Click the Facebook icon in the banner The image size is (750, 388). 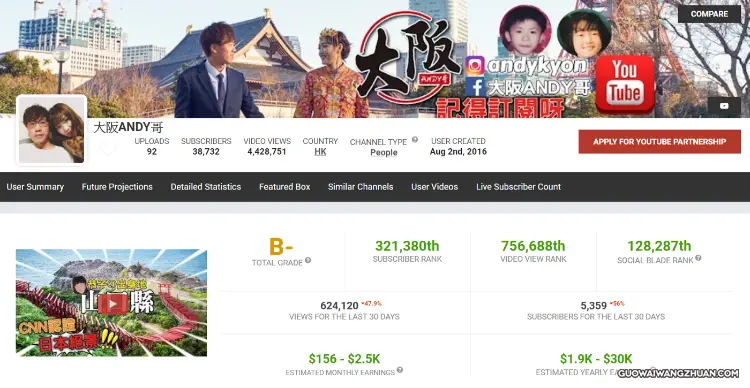click(475, 88)
